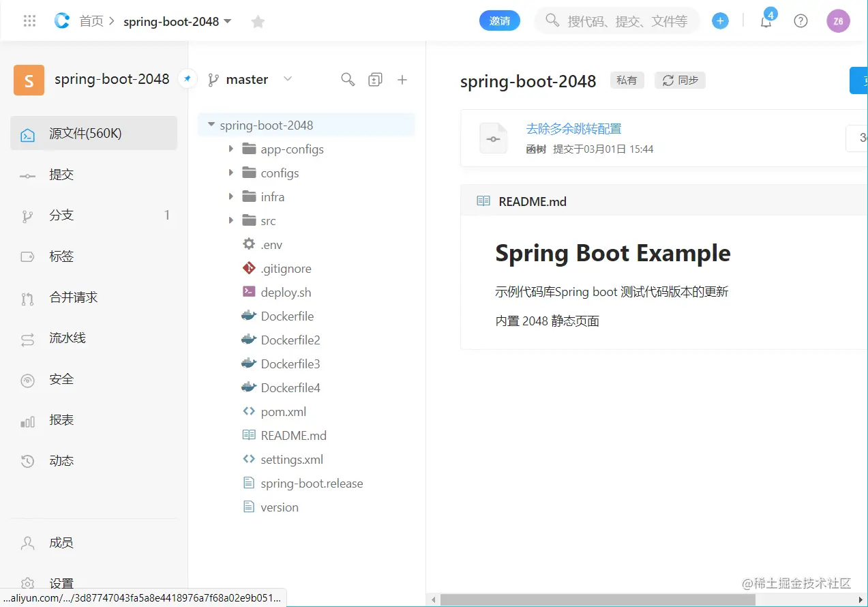Click the Dockerfile whale icon
The image size is (868, 607).
coord(249,316)
